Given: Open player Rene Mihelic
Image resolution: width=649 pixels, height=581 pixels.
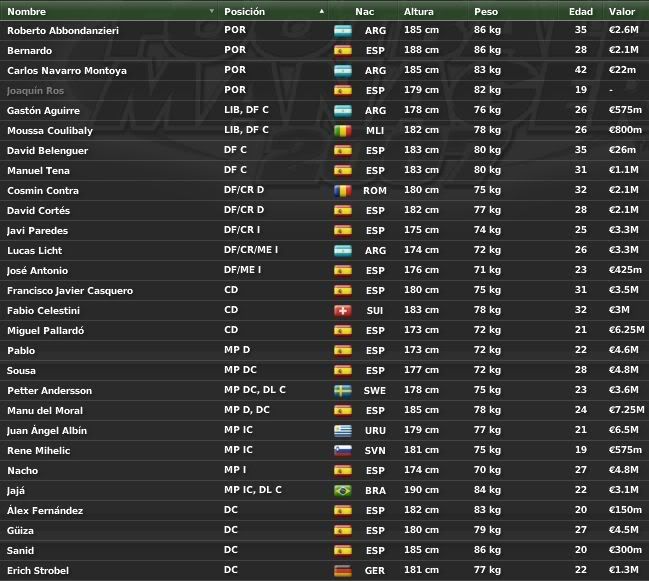Looking at the screenshot, I should click(38, 451).
